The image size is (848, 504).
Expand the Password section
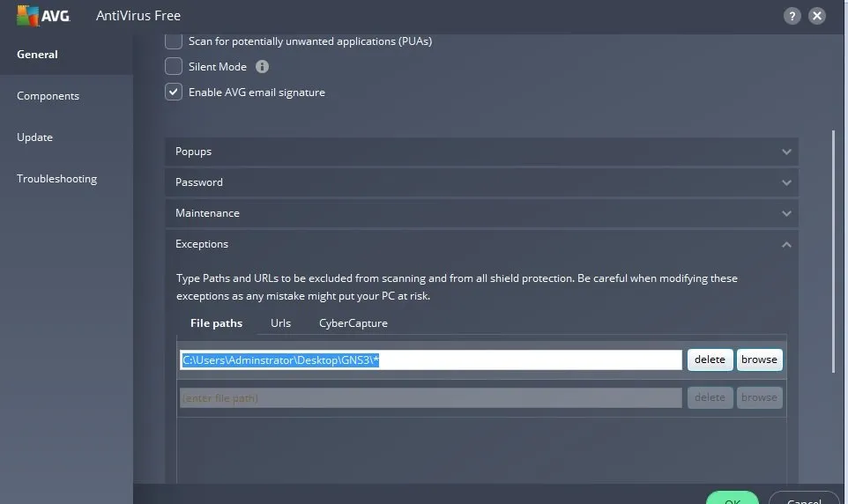coord(481,182)
